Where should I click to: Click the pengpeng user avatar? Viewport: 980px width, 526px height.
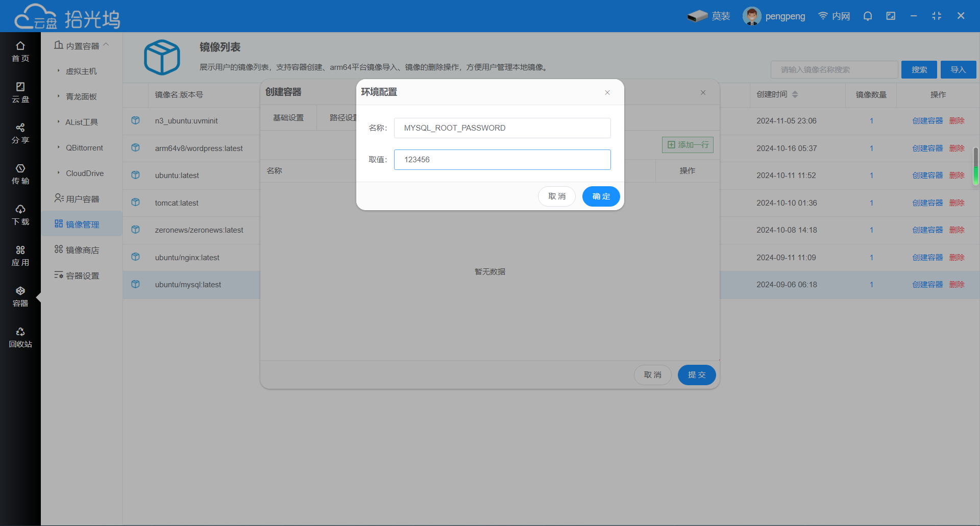[x=751, y=16]
